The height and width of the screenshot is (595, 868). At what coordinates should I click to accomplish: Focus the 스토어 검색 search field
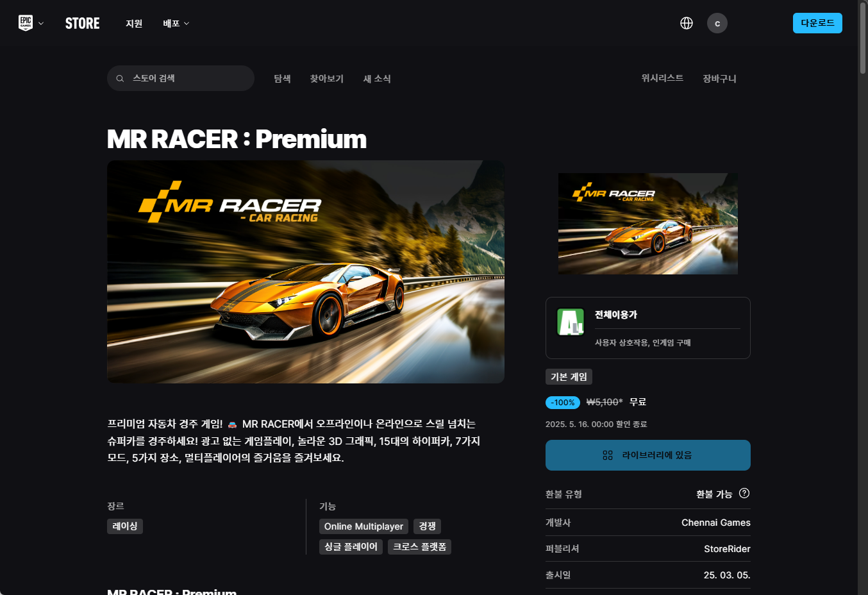(181, 78)
